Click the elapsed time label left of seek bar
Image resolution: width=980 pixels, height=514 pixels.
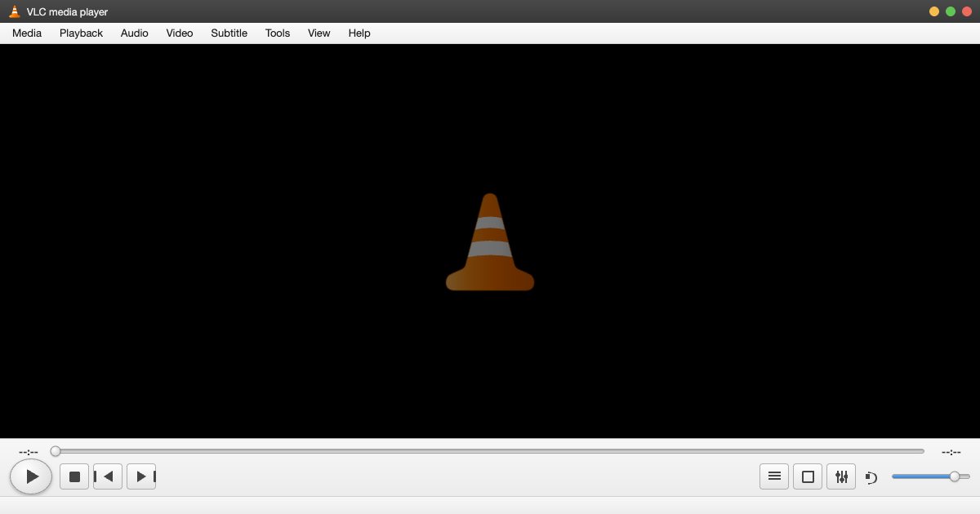(x=29, y=451)
